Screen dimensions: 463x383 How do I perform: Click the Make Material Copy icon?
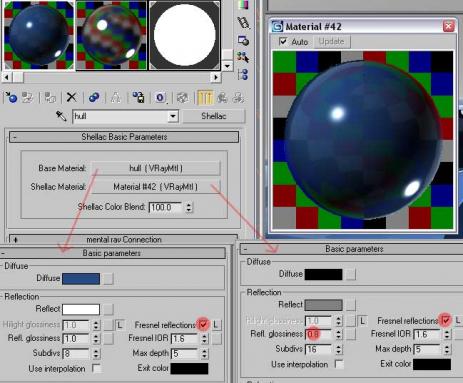click(94, 97)
